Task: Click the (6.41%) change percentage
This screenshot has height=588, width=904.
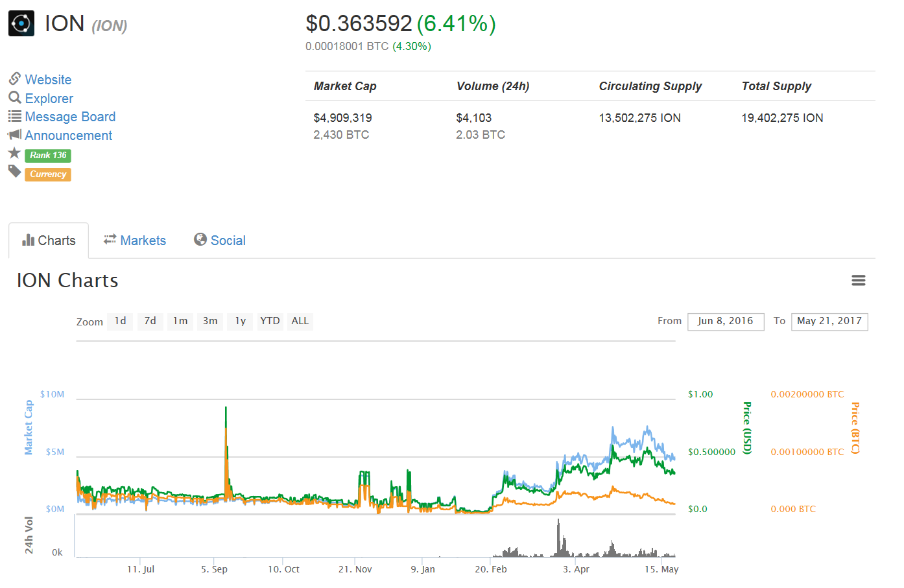Action: (457, 23)
